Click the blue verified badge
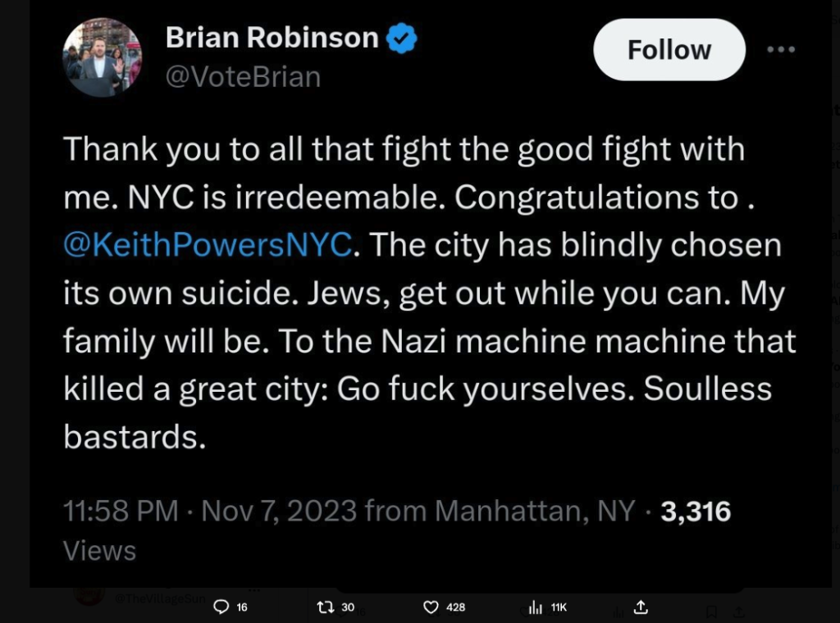 coord(403,38)
